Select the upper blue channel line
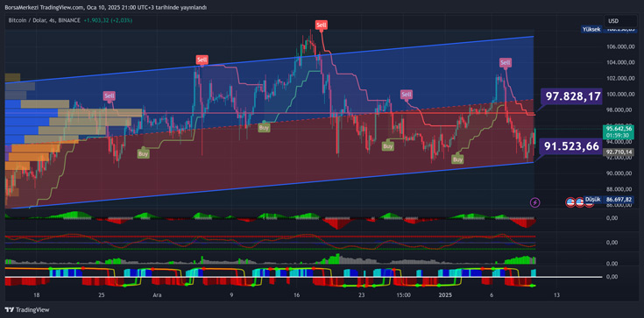Screen dimensions: 644x318 point(269,60)
